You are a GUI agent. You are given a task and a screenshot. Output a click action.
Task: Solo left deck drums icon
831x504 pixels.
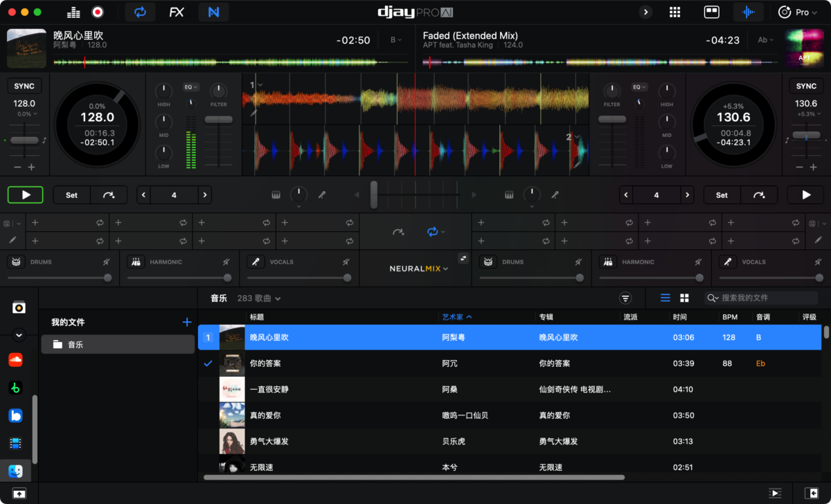pos(17,262)
